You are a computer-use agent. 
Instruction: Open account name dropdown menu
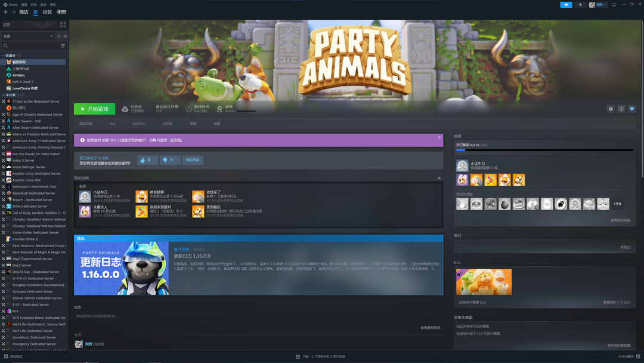(598, 5)
